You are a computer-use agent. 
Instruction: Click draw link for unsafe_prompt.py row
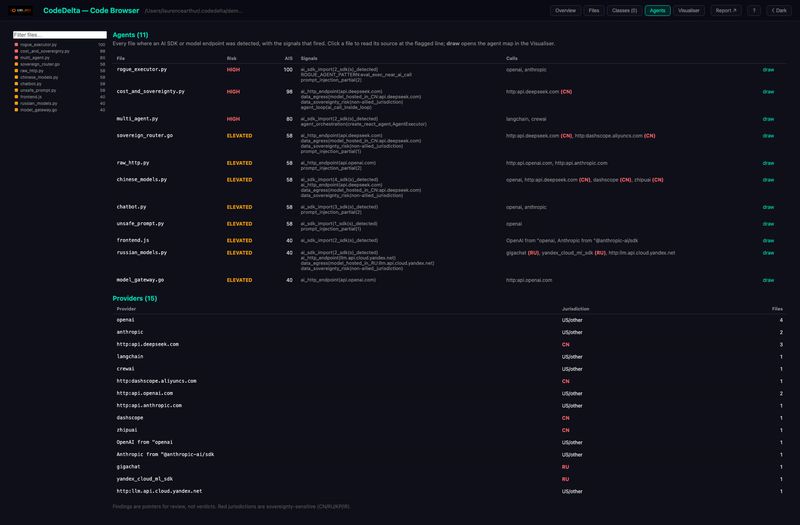tap(768, 224)
